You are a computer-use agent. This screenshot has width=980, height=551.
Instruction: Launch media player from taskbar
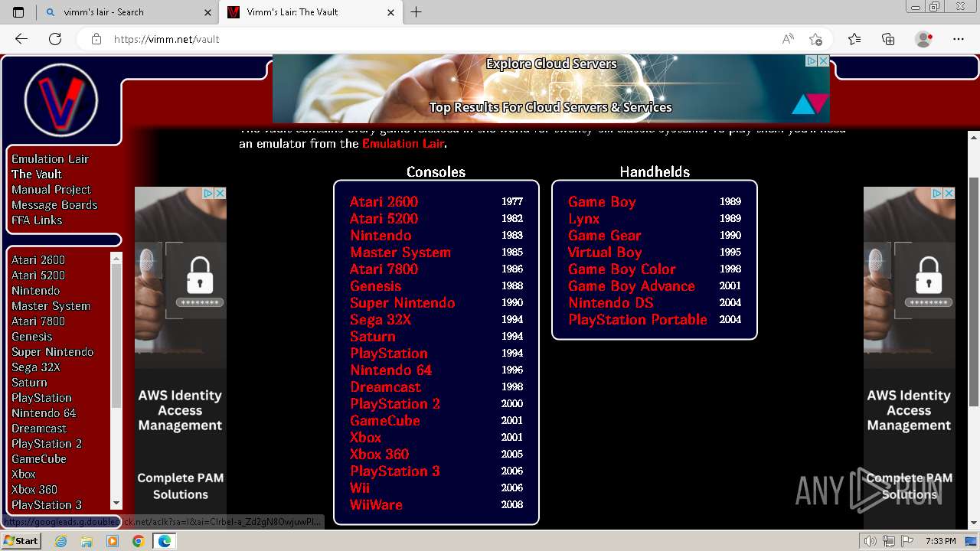[x=113, y=541]
